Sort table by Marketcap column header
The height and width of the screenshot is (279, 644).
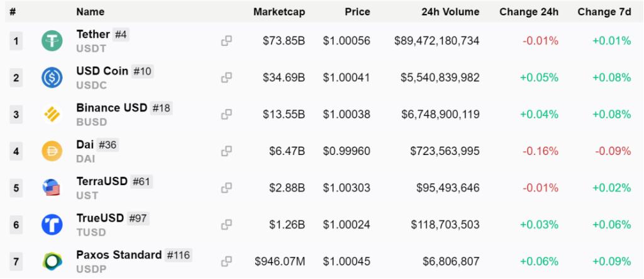(279, 12)
